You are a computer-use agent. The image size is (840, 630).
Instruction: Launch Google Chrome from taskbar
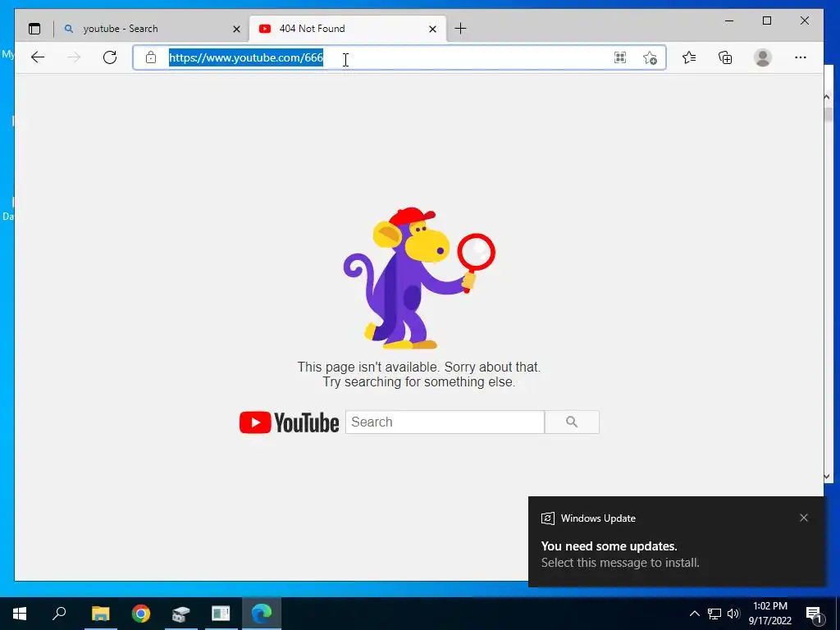[x=141, y=614]
